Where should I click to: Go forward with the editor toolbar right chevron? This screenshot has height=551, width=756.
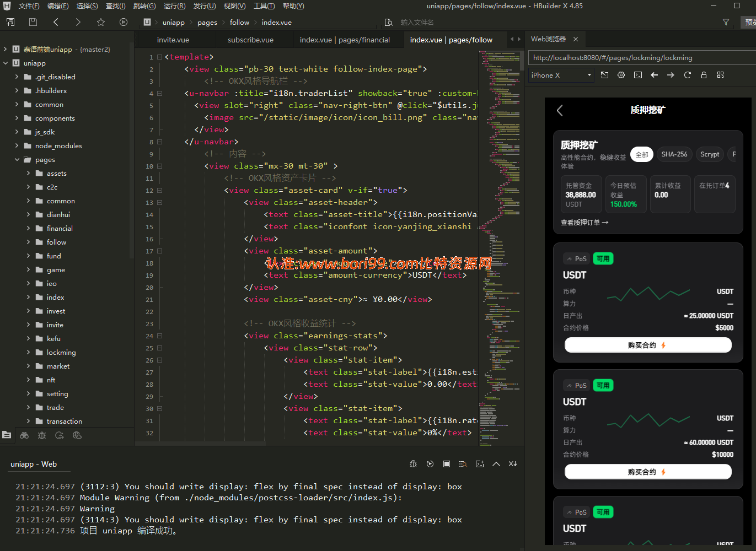point(78,22)
